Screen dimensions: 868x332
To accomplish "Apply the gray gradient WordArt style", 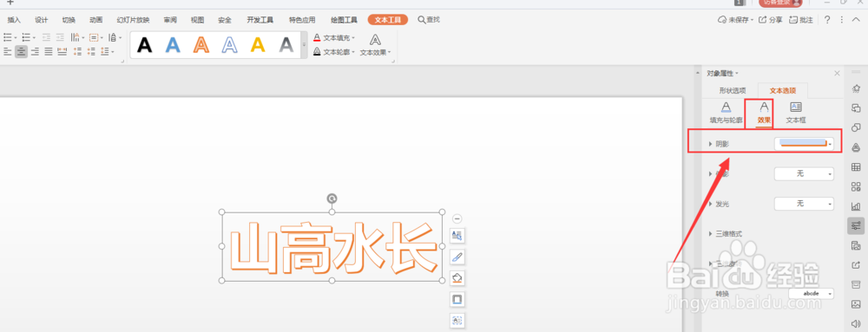I will click(x=286, y=45).
